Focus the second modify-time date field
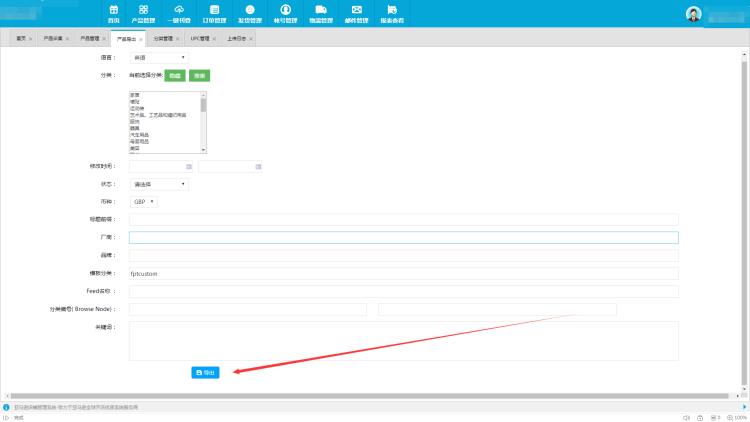Screen dimensions: 750x422 coord(230,167)
